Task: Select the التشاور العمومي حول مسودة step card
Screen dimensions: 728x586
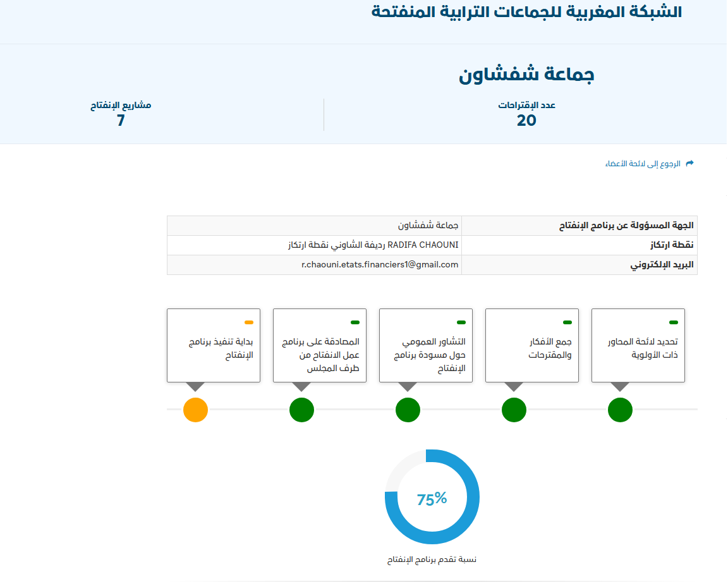Action: click(426, 346)
